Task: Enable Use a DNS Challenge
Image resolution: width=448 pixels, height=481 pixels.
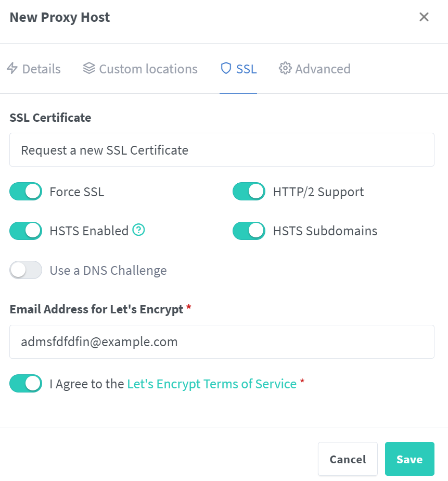Action: (x=26, y=270)
